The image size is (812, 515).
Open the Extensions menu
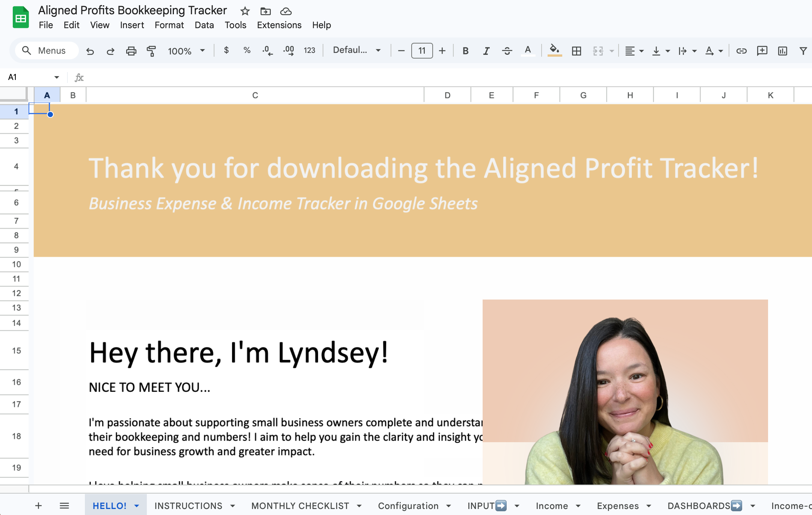point(279,25)
